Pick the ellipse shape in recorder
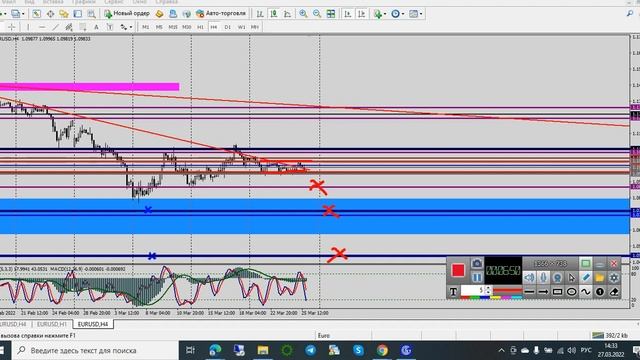Viewport: 640px width, 360px height. 571,292
